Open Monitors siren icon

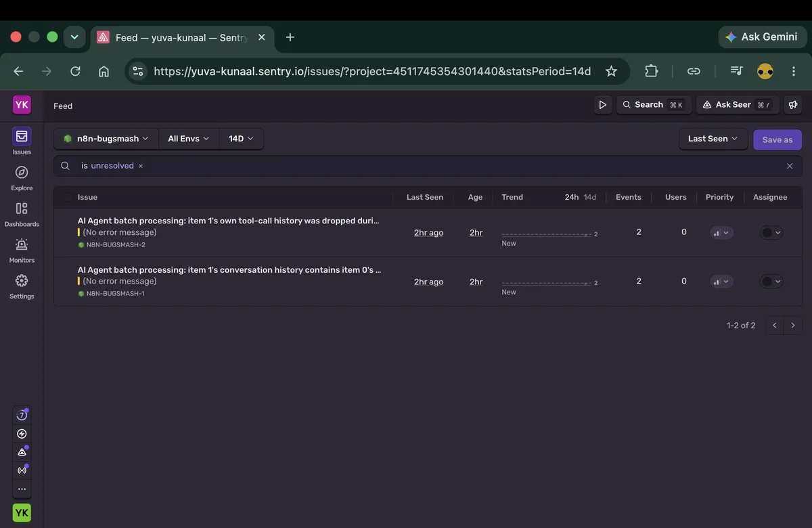[22, 249]
